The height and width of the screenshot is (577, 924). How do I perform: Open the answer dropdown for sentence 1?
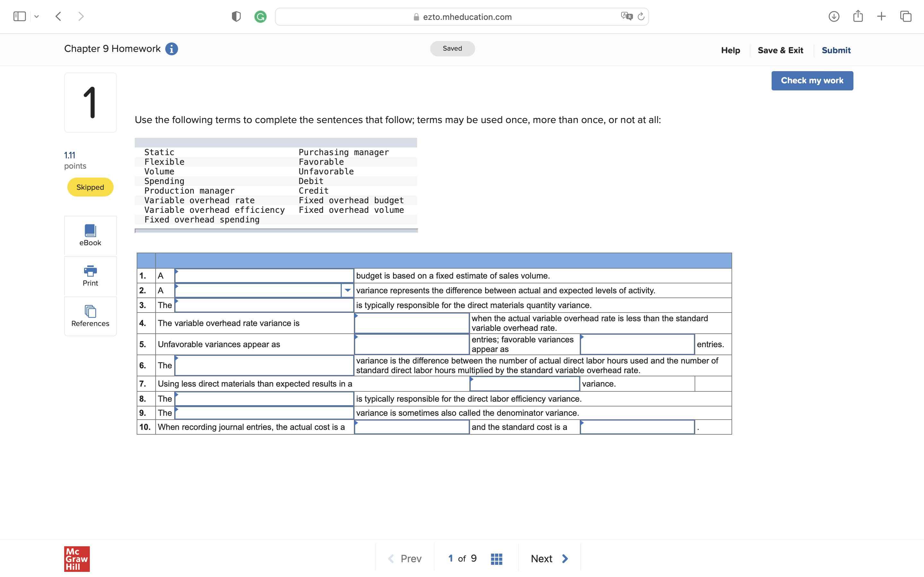click(x=264, y=276)
